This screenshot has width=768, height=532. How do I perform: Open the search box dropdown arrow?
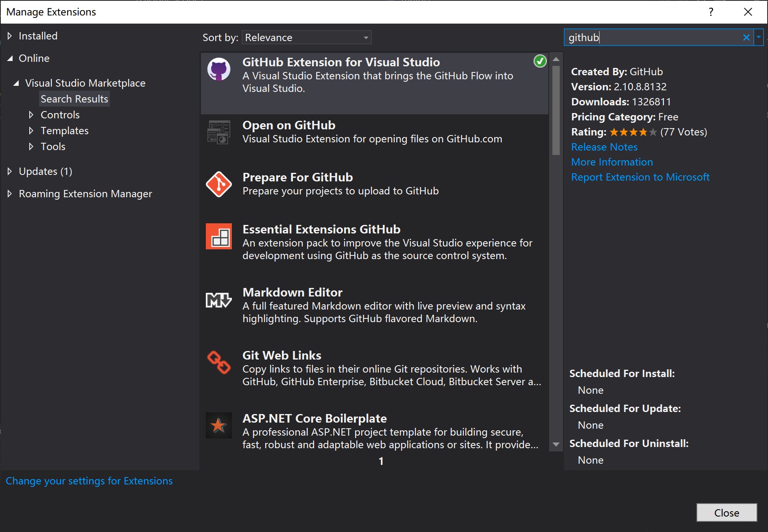point(759,37)
